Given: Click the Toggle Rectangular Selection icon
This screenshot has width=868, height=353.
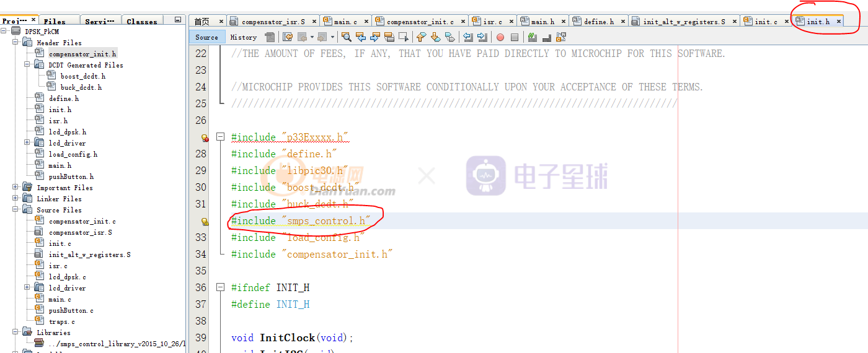Looking at the screenshot, I should tap(404, 37).
